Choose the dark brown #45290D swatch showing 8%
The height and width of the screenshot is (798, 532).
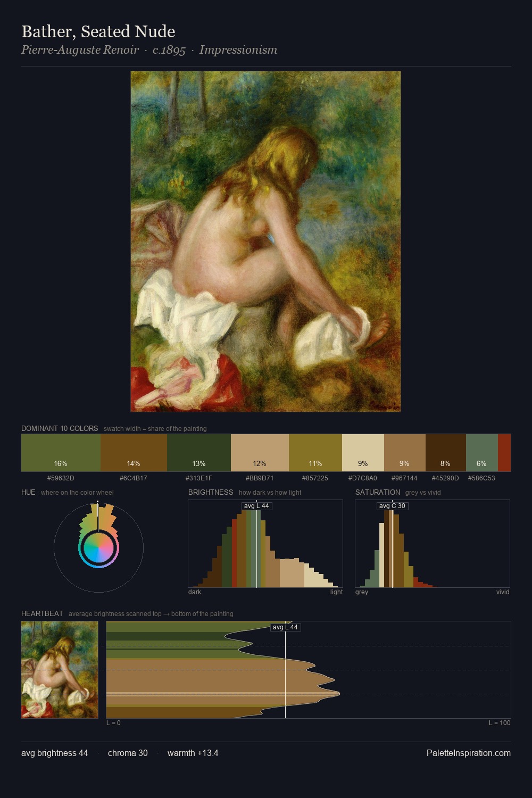446,453
